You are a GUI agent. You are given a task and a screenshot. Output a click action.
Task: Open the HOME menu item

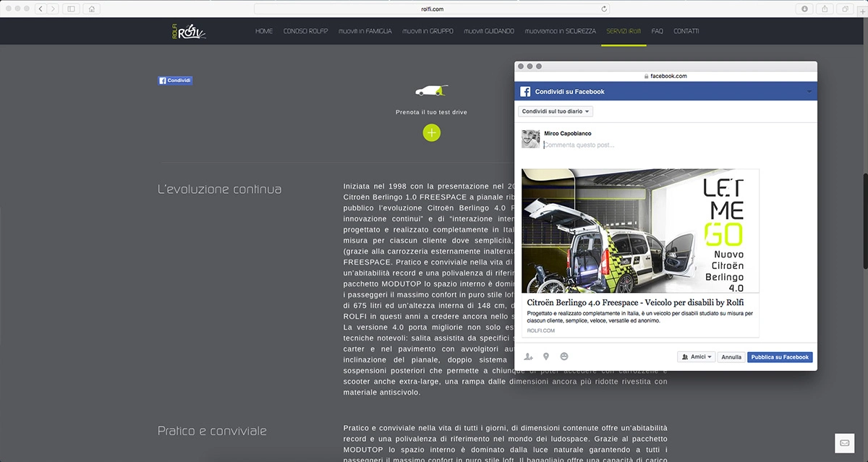tap(264, 31)
